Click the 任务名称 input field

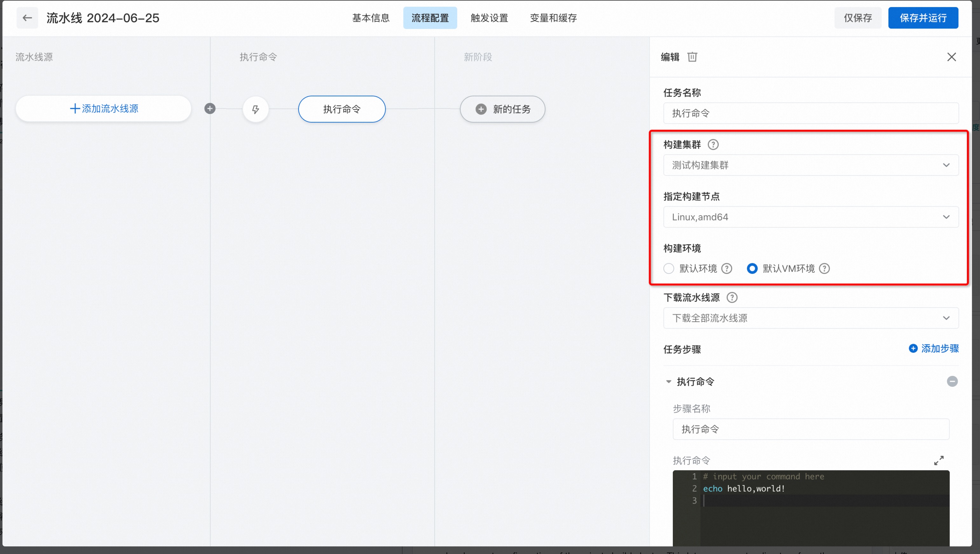(811, 113)
